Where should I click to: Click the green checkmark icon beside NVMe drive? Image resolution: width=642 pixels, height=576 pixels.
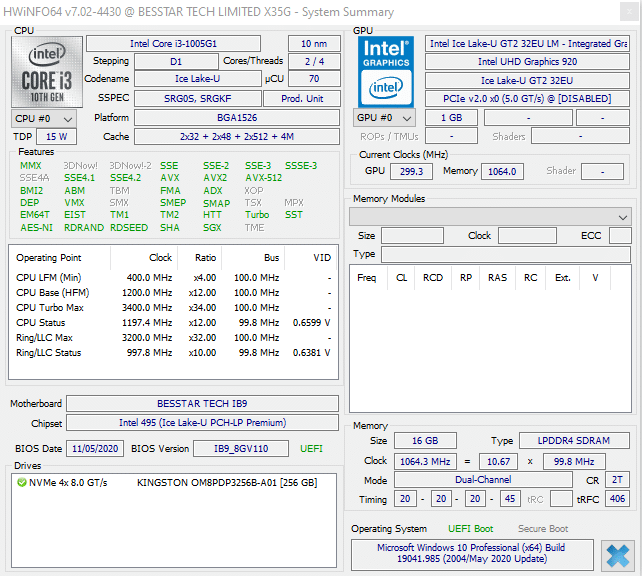pyautogui.click(x=22, y=482)
